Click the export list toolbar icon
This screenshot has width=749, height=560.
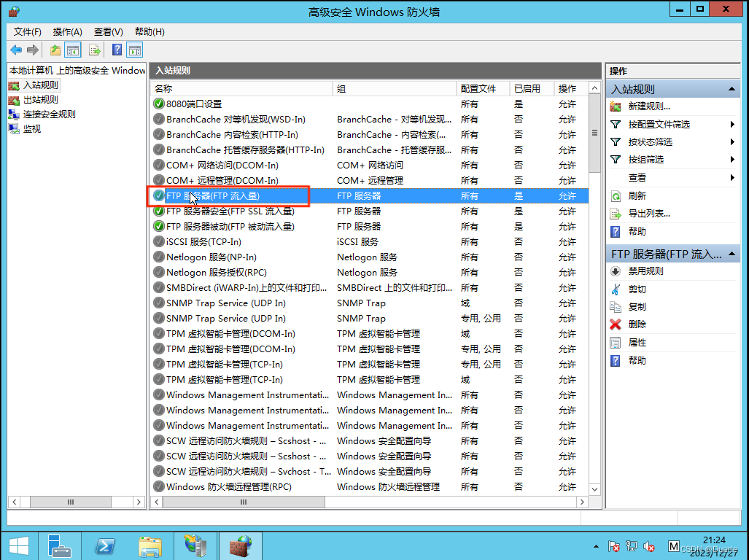[x=94, y=50]
